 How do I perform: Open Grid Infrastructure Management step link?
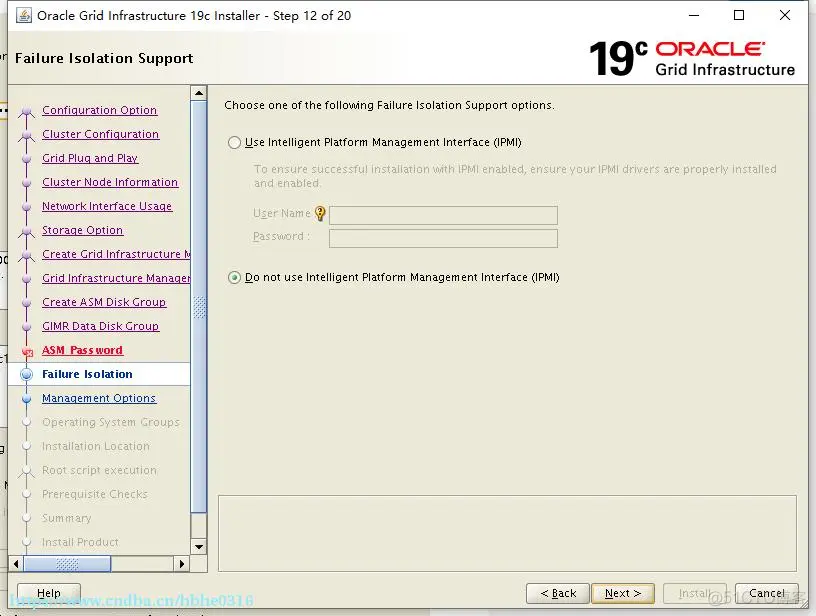[x=116, y=278]
